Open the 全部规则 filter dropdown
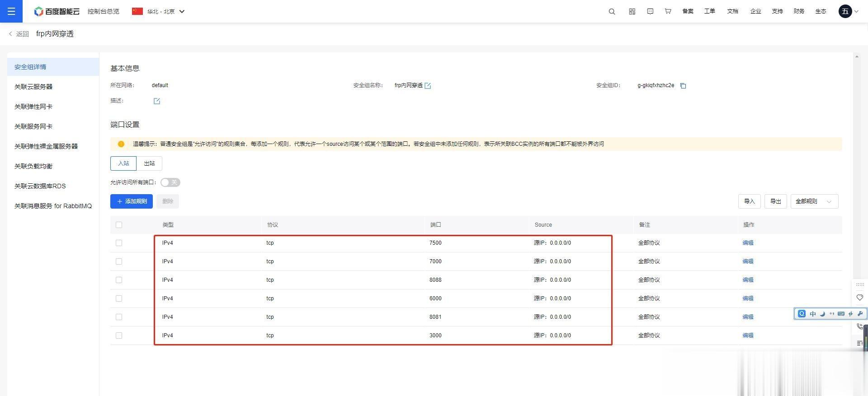This screenshot has height=396, width=868. click(814, 201)
